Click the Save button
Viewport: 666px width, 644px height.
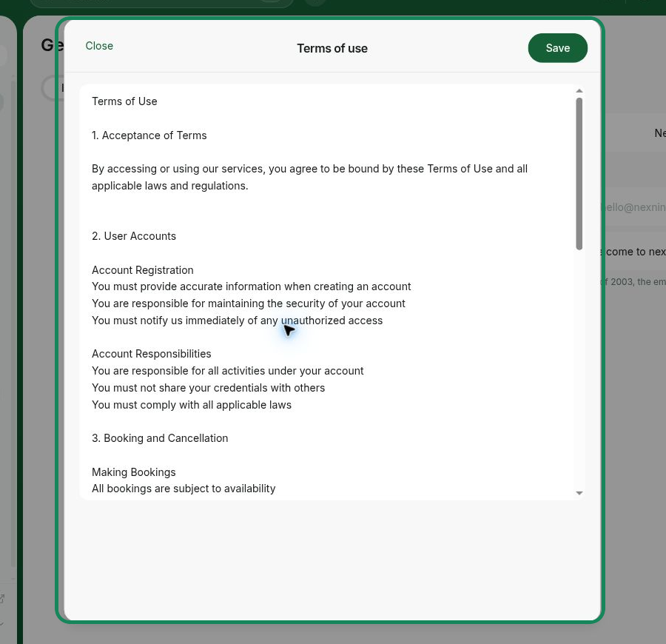(557, 48)
